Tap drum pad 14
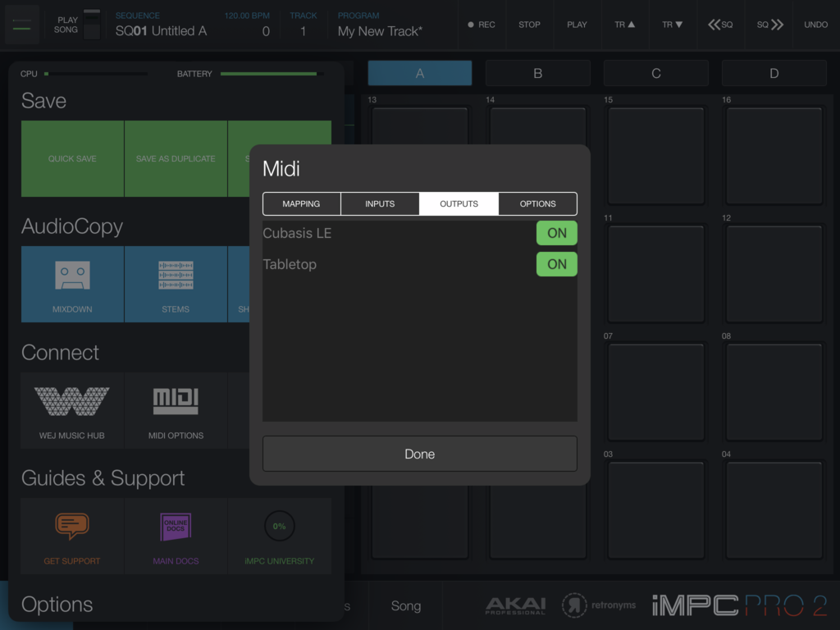The height and width of the screenshot is (630, 840). click(538, 126)
